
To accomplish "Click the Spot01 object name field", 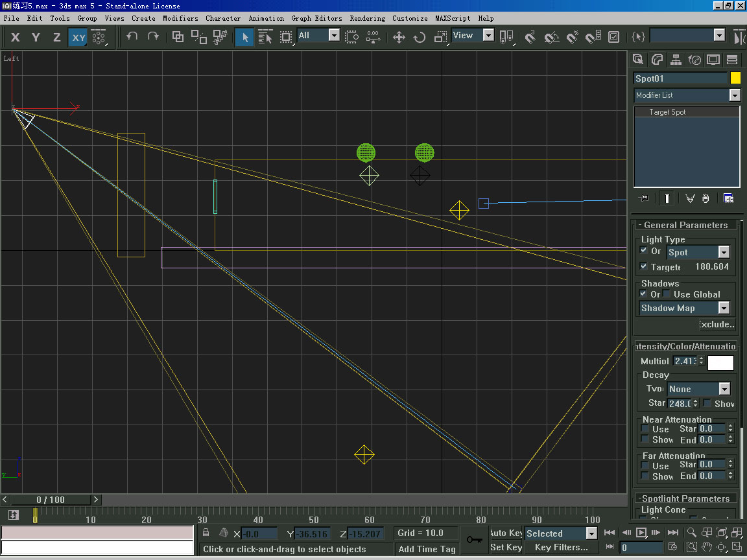I will [680, 78].
